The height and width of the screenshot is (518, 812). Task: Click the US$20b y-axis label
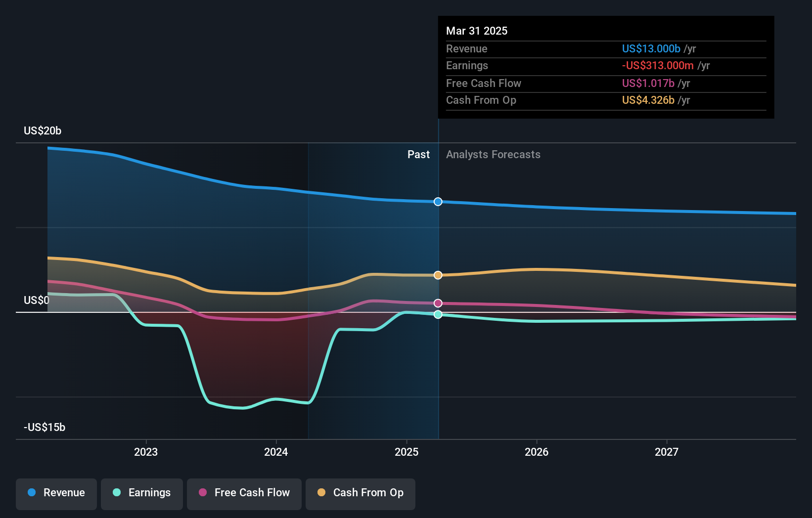click(x=43, y=130)
